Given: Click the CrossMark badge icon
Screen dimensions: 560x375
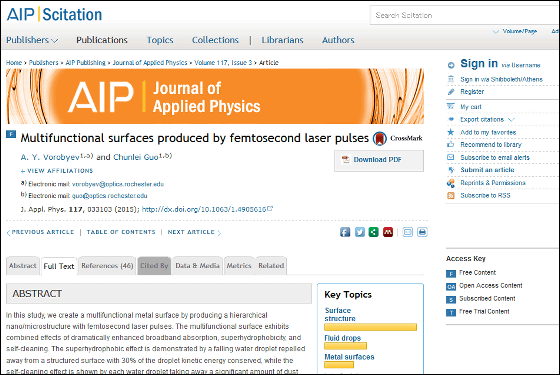Looking at the screenshot, I should 380,139.
